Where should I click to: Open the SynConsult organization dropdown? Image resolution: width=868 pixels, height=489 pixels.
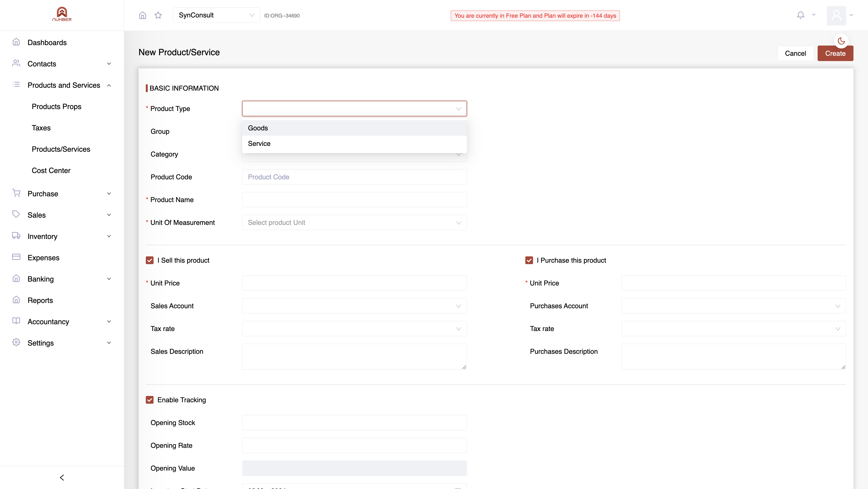[216, 15]
